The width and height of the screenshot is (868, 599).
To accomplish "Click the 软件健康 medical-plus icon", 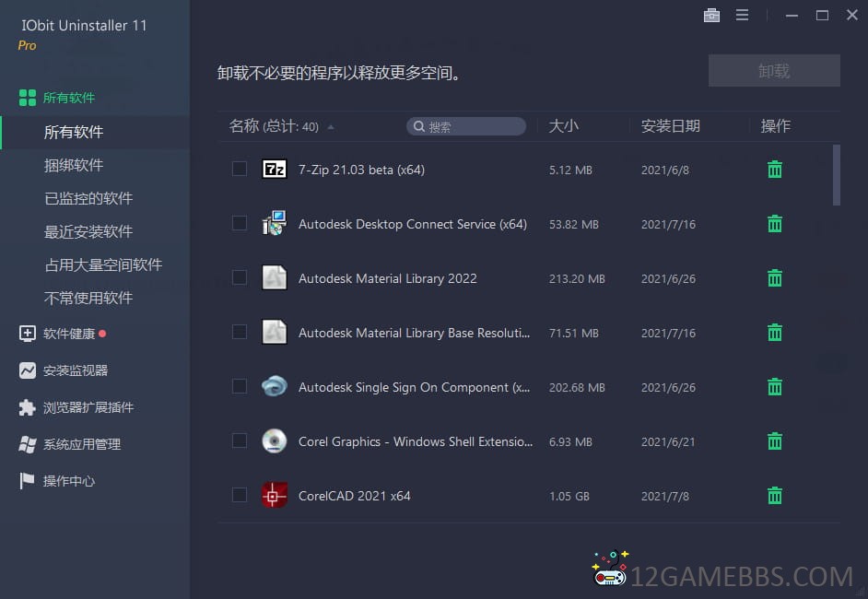I will pyautogui.click(x=27, y=334).
